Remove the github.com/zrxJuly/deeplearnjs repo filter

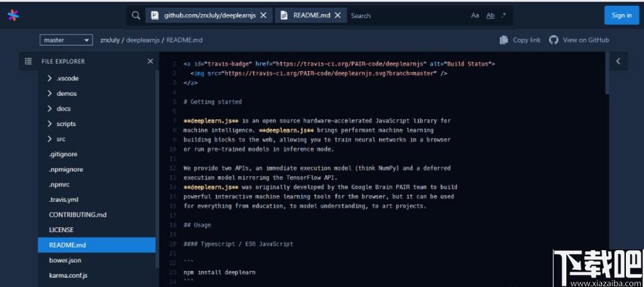coord(263,15)
